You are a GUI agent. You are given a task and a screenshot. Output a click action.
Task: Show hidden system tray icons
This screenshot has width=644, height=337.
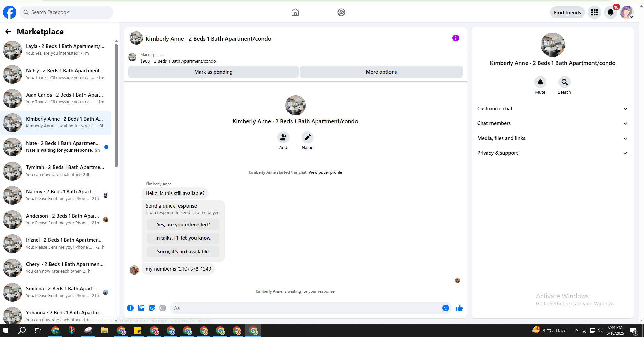[576, 330]
